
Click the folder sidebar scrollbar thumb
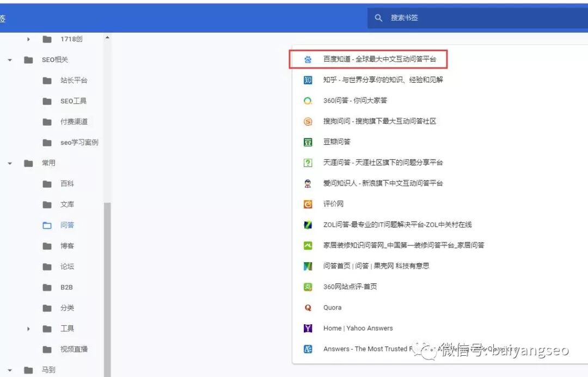[x=107, y=289]
